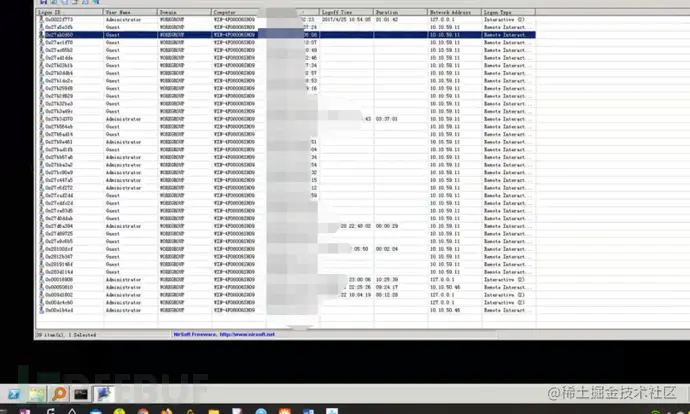The width and height of the screenshot is (690, 414).
Task: Sort by the Network Address column header
Action: click(x=455, y=12)
